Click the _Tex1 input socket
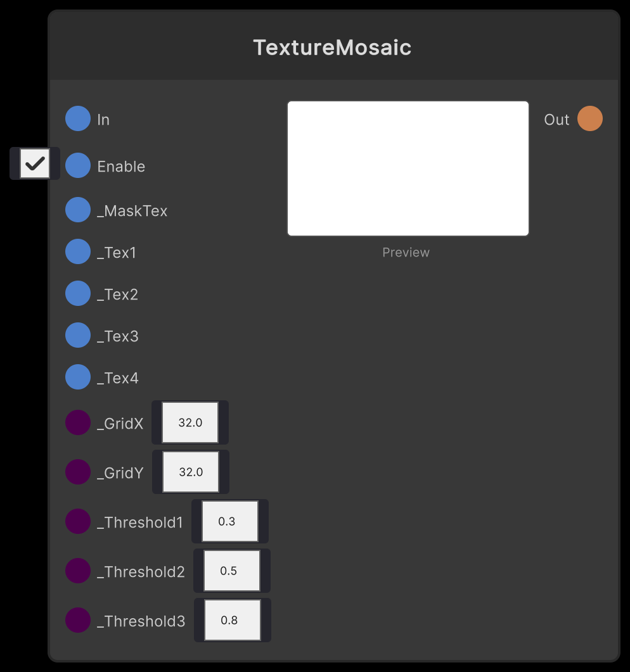Image resolution: width=630 pixels, height=672 pixels. (77, 251)
